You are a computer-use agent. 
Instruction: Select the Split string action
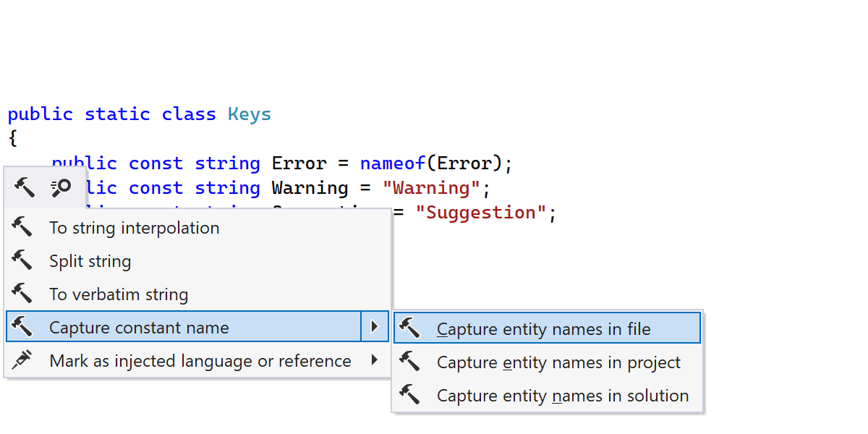[x=90, y=261]
